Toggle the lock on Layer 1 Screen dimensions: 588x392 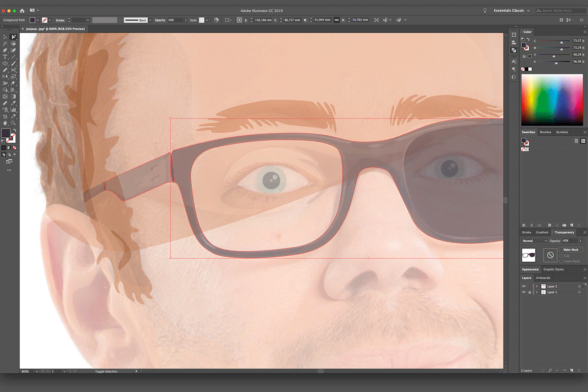(x=530, y=292)
